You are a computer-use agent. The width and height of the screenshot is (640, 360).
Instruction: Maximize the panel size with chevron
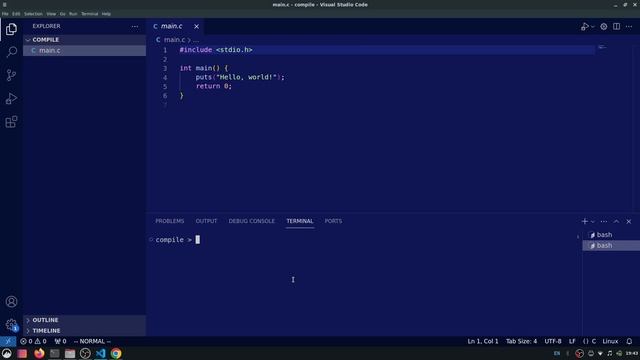[x=616, y=221]
